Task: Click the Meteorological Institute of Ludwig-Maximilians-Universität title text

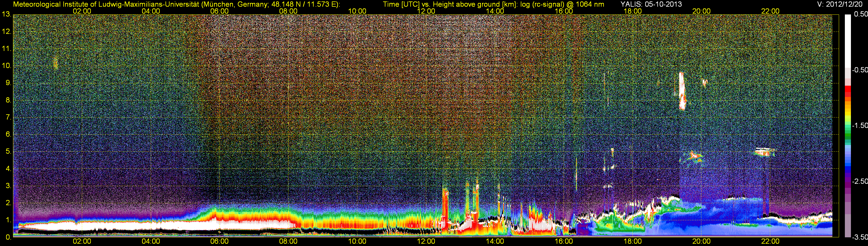Action: (176, 4)
